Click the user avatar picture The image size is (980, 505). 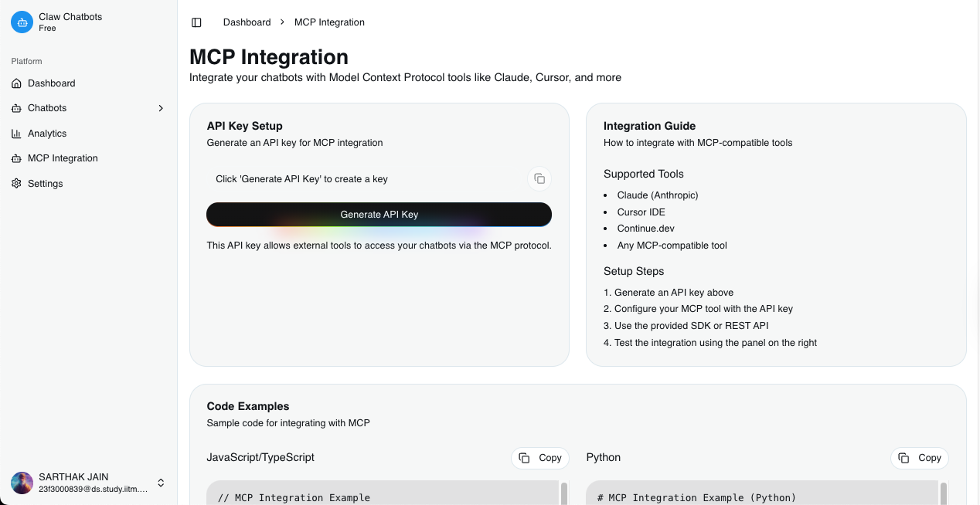(22, 483)
